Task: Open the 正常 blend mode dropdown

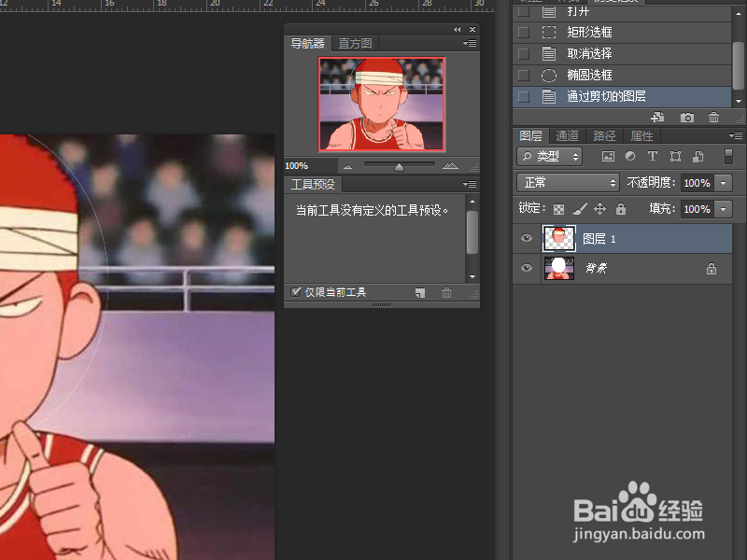Action: point(568,182)
